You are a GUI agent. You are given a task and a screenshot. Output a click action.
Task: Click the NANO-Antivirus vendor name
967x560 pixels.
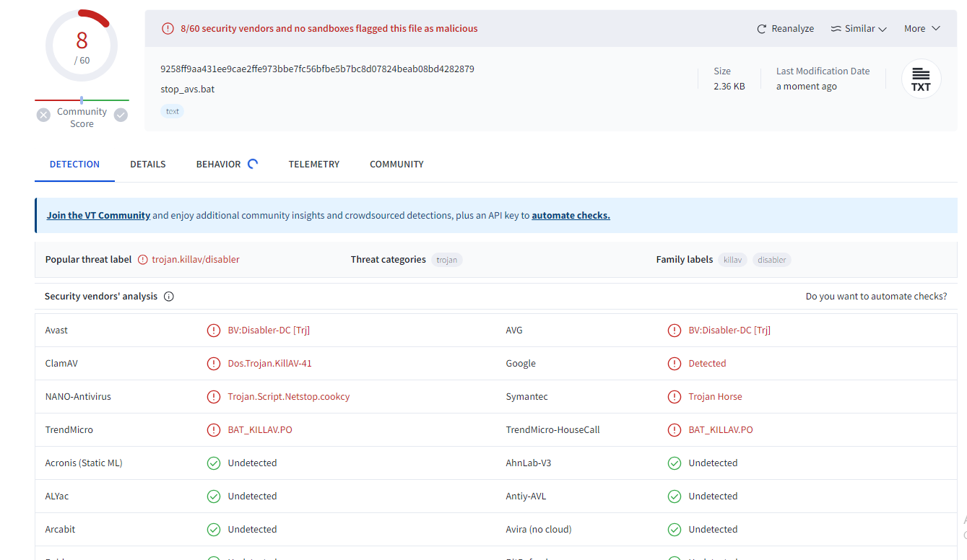pyautogui.click(x=78, y=397)
